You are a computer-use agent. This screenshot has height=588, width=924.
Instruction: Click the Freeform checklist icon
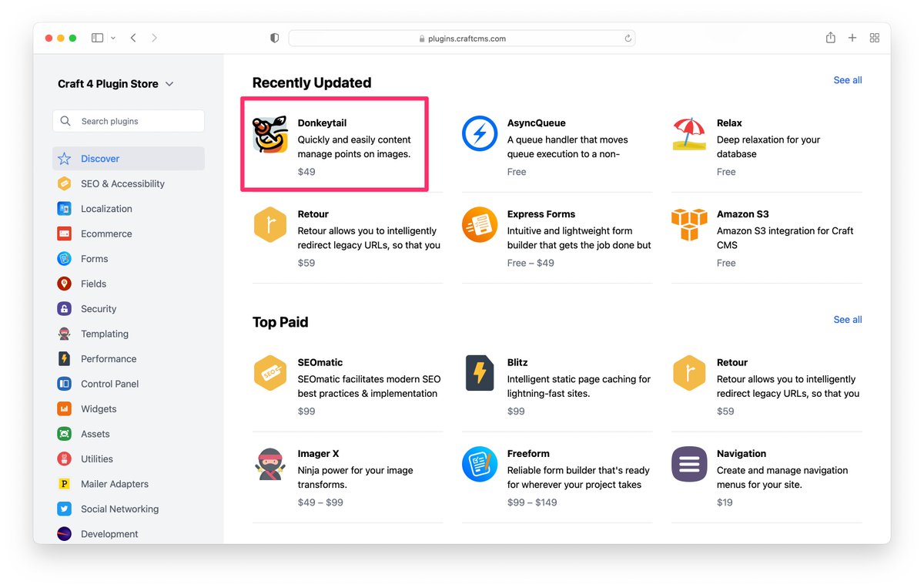[x=480, y=465]
